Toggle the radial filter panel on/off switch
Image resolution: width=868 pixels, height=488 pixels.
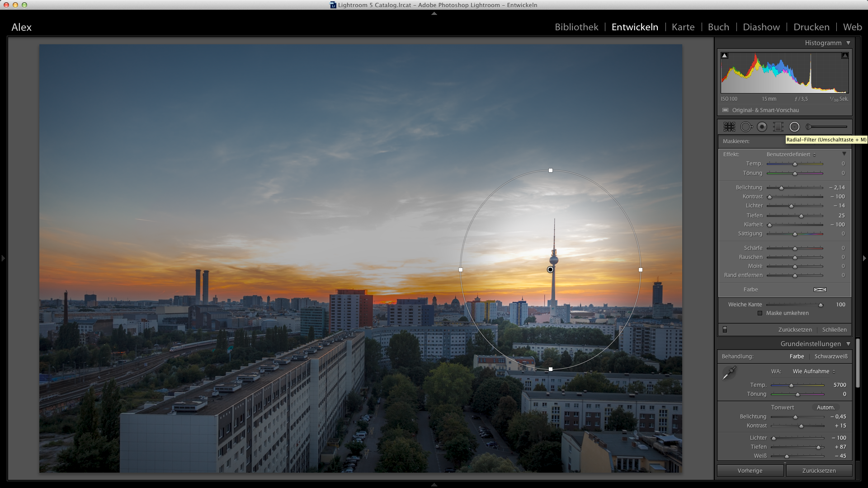tap(725, 329)
